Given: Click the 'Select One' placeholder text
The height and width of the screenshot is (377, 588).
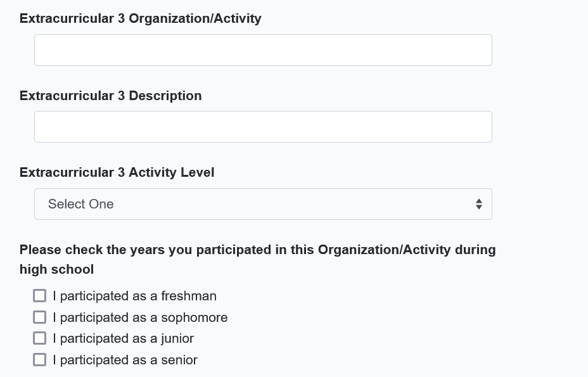Looking at the screenshot, I should (81, 204).
